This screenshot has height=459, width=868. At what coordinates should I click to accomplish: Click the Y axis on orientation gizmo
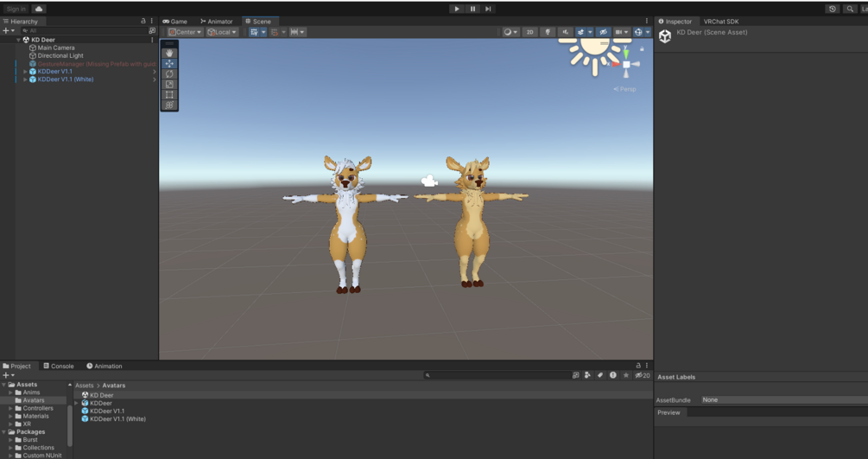(626, 54)
